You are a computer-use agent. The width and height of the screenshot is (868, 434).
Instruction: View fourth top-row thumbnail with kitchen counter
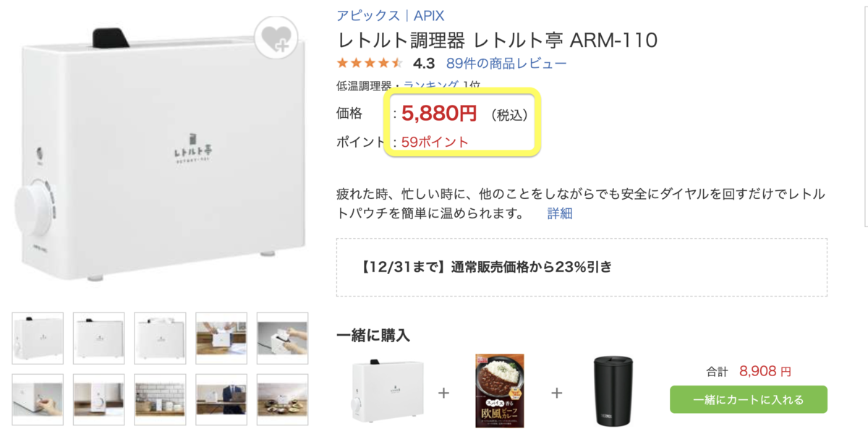pyautogui.click(x=221, y=339)
